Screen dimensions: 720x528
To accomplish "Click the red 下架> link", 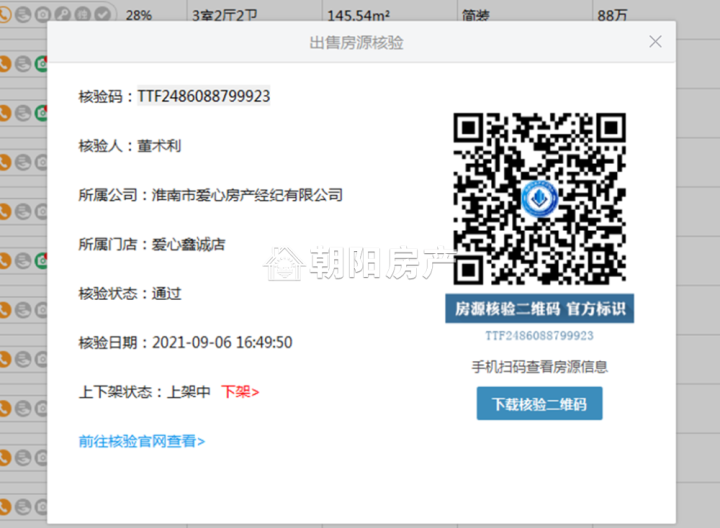I will (x=240, y=392).
